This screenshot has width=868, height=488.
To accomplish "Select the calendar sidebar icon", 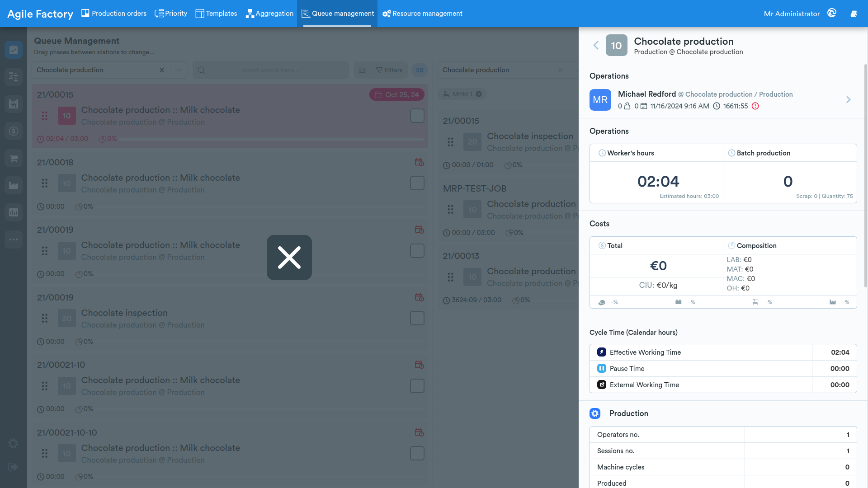I will coord(14,104).
